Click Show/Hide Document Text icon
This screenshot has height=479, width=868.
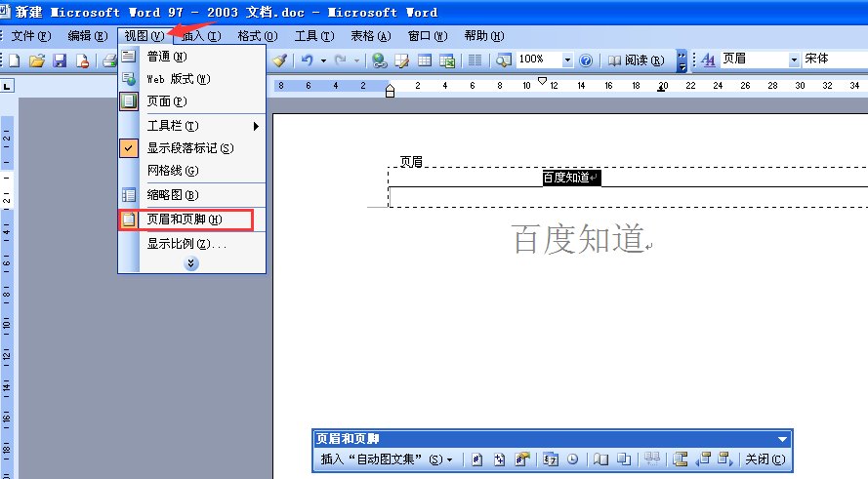click(624, 459)
